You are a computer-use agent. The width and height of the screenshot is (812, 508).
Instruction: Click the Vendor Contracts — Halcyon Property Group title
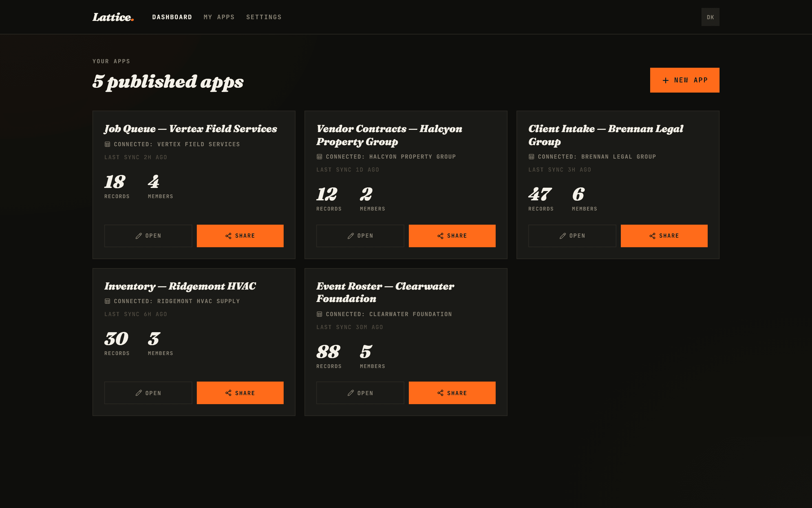(389, 135)
